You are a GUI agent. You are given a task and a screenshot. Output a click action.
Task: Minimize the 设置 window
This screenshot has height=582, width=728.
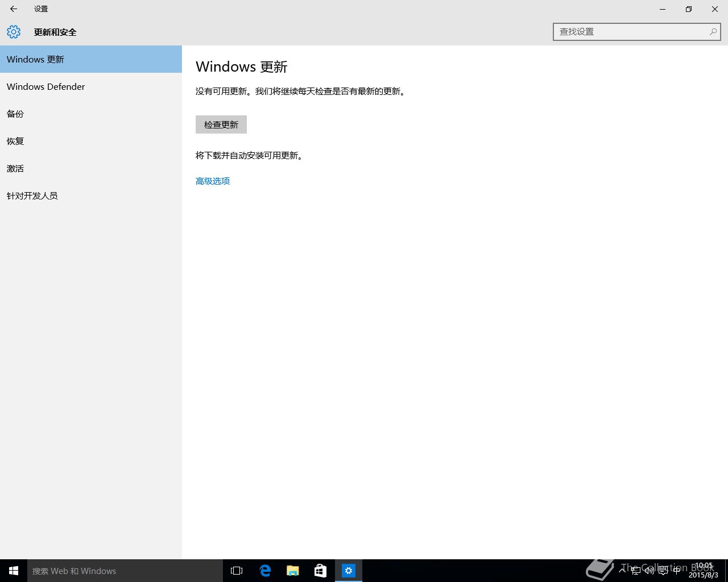pos(663,9)
